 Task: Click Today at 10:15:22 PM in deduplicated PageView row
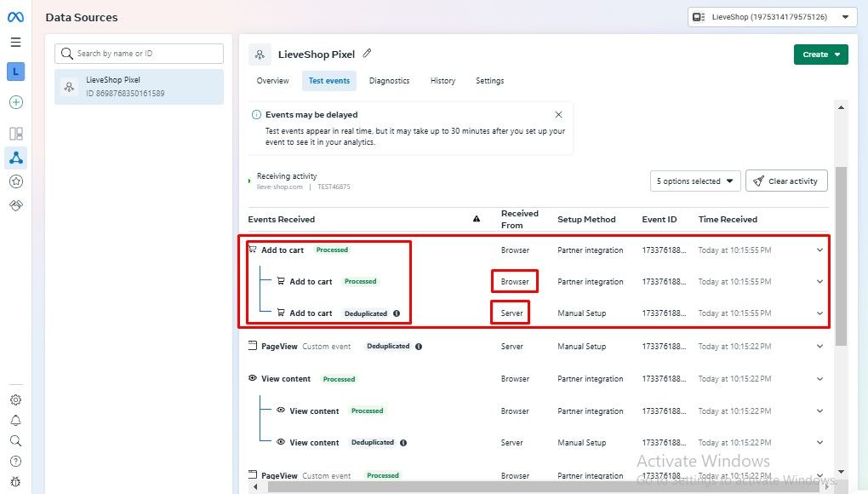pos(734,347)
